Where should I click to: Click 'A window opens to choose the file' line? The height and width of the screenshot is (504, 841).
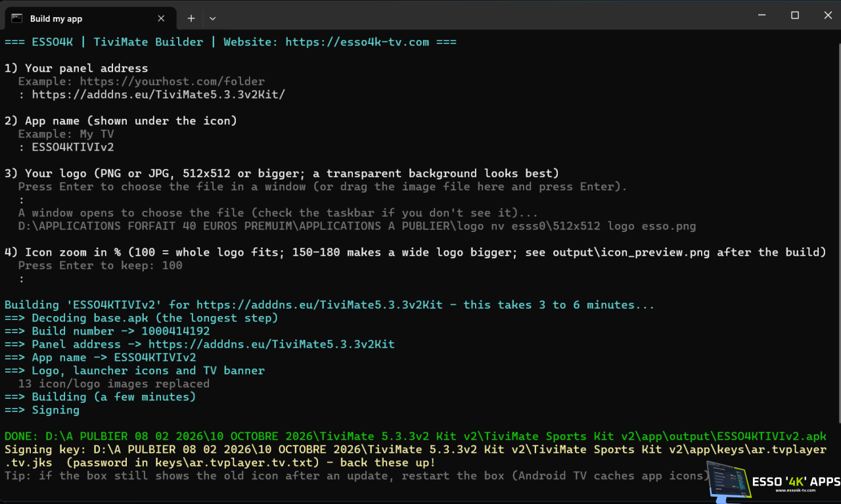pyautogui.click(x=278, y=213)
